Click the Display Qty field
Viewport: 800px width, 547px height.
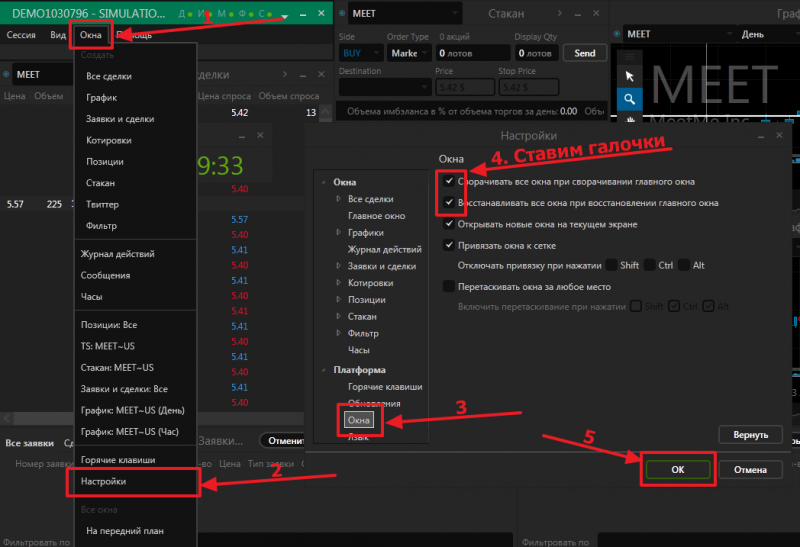click(537, 53)
